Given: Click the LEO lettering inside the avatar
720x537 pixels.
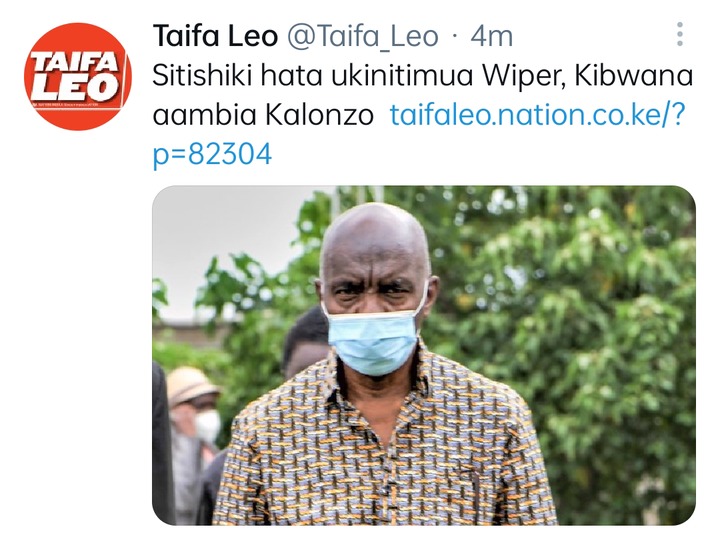Looking at the screenshot, I should pyautogui.click(x=74, y=88).
